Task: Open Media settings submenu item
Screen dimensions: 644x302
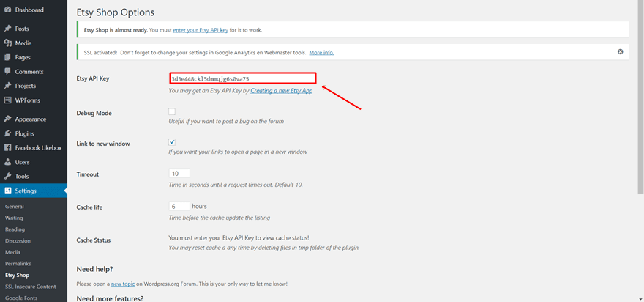Action: tap(12, 252)
